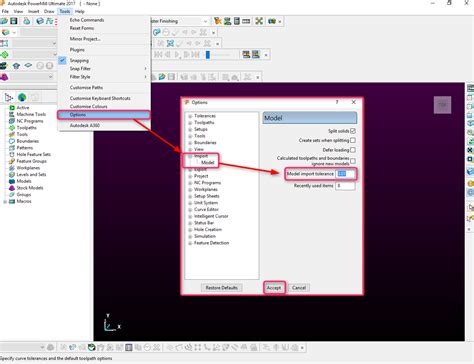Screen dimensions: 474x364
Task: Click the blue block icon in main toolbar
Action: click(x=40, y=21)
